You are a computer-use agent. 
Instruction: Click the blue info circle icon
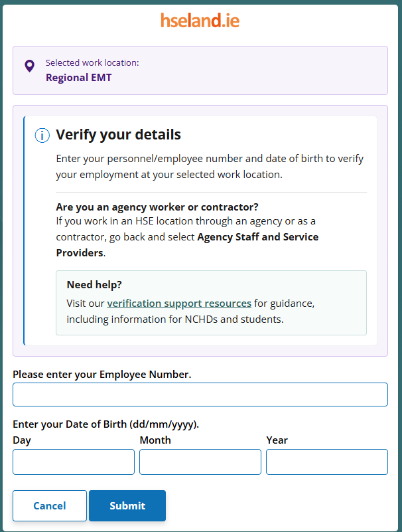click(x=42, y=135)
